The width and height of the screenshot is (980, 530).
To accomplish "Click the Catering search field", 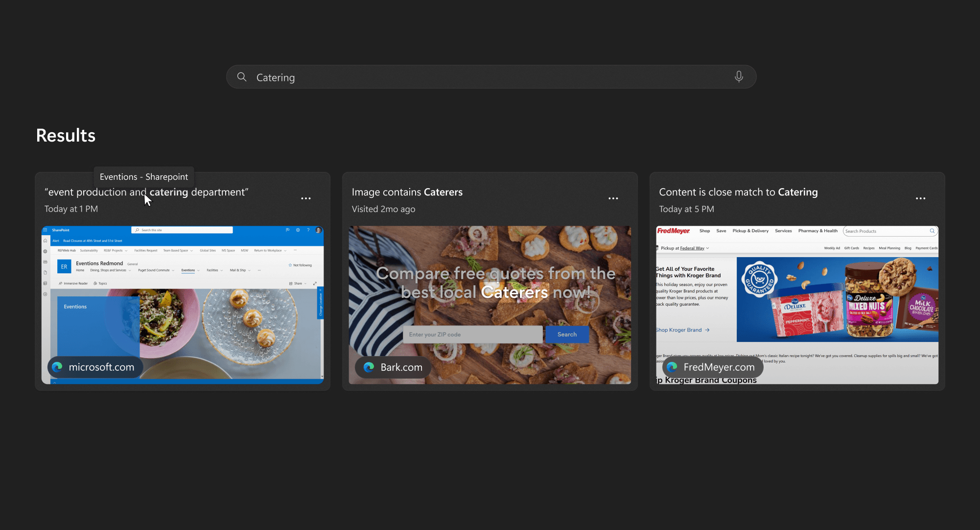I will pyautogui.click(x=490, y=77).
